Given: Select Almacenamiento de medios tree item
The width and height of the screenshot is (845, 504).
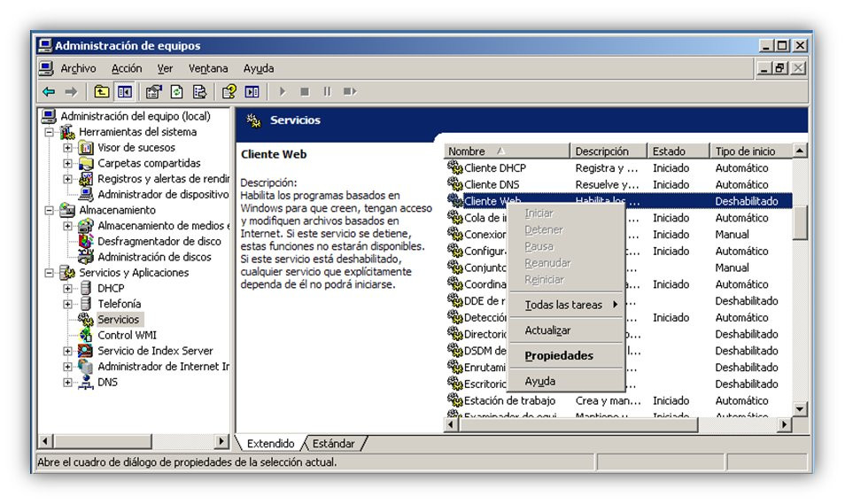Looking at the screenshot, I should tap(163, 225).
